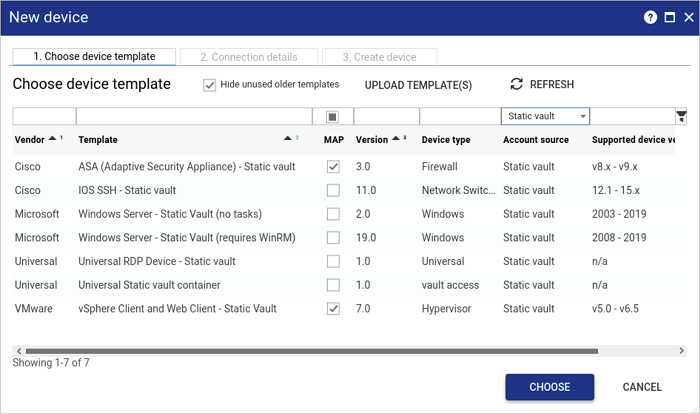Click the Template filter text field
The image size is (700, 414).
pyautogui.click(x=193, y=116)
